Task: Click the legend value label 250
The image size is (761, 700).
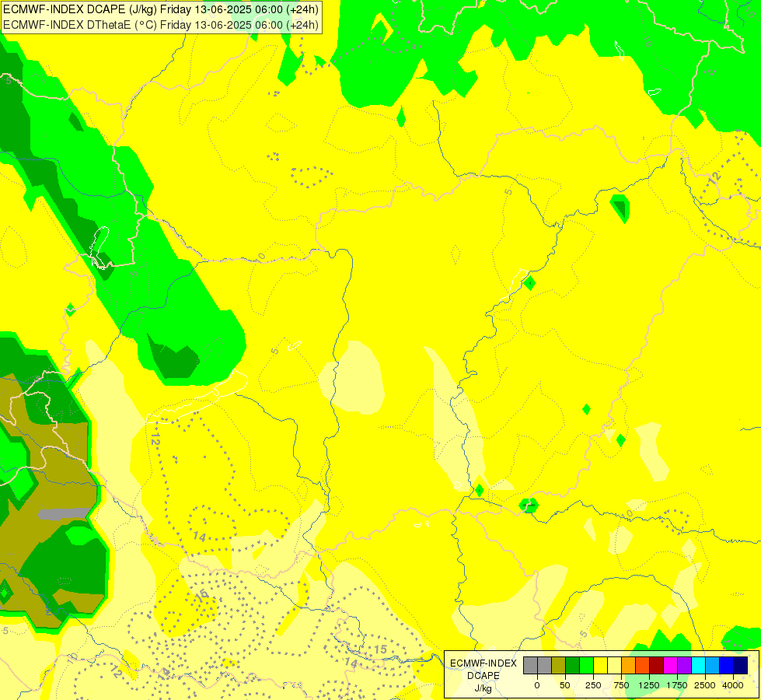Action: tap(593, 685)
